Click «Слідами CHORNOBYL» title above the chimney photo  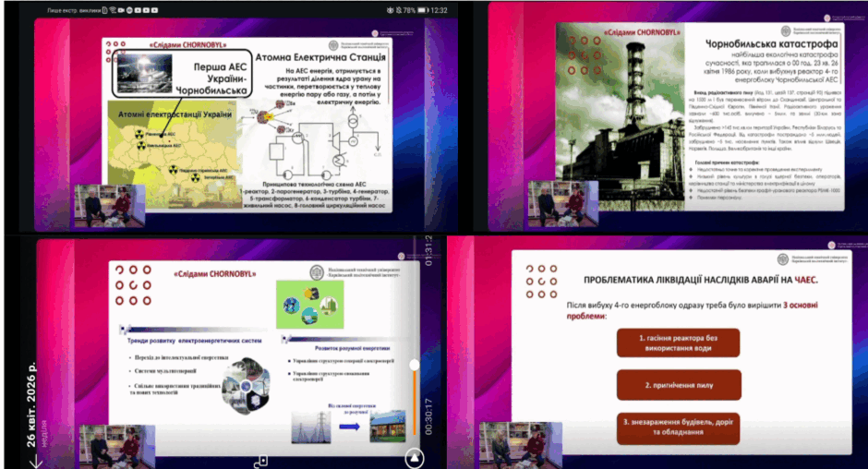point(642,32)
